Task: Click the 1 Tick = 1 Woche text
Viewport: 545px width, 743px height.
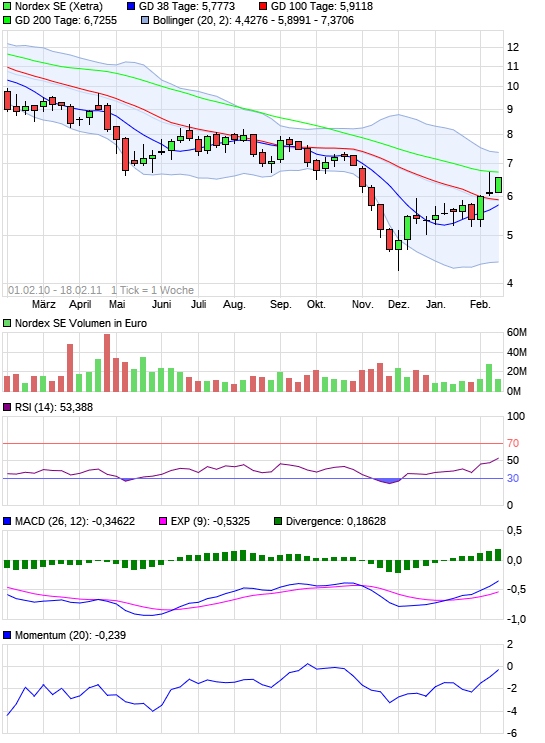Action: tap(153, 290)
